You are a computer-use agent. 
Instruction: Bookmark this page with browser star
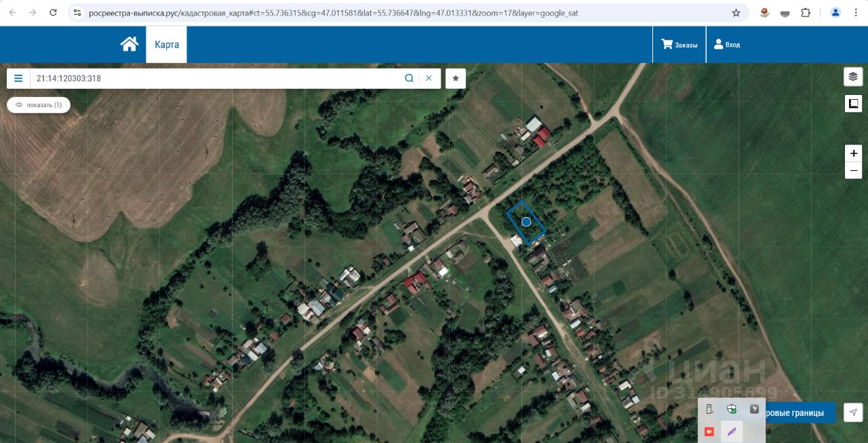tap(736, 13)
